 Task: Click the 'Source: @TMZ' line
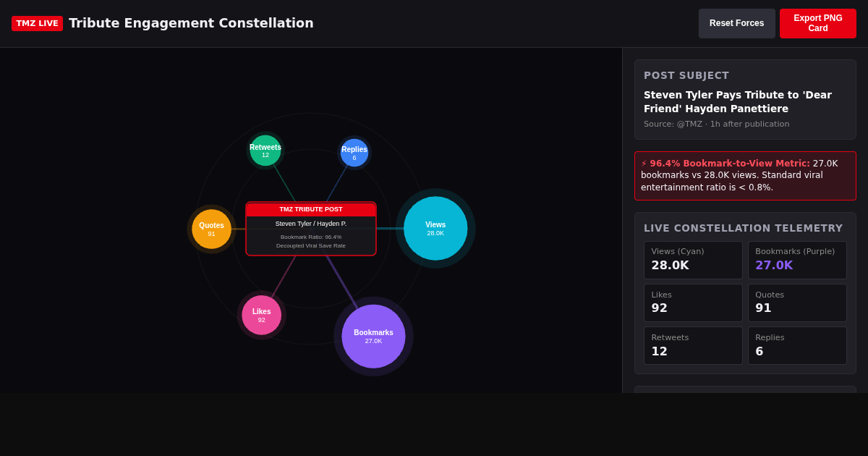(716, 124)
